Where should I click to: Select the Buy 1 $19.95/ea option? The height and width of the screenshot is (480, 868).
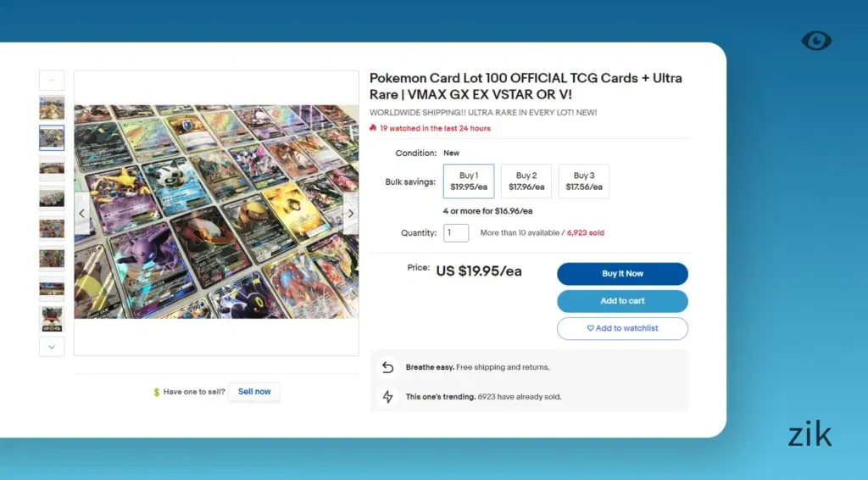point(469,181)
